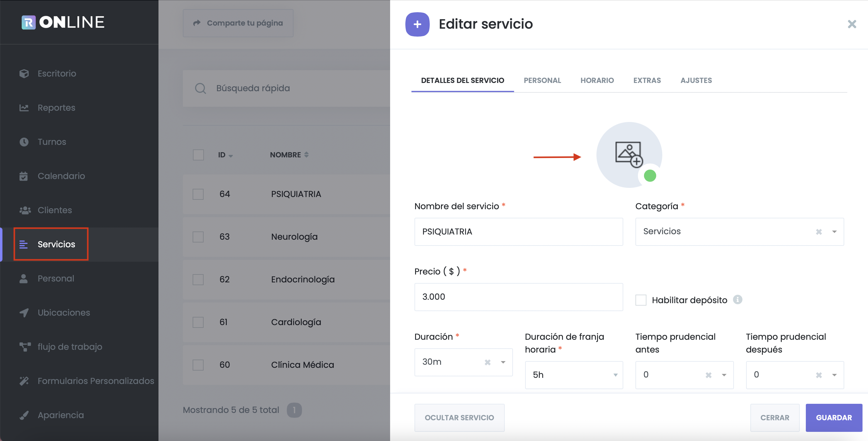Open the Personal sidebar section
This screenshot has height=441, width=868.
pos(55,278)
